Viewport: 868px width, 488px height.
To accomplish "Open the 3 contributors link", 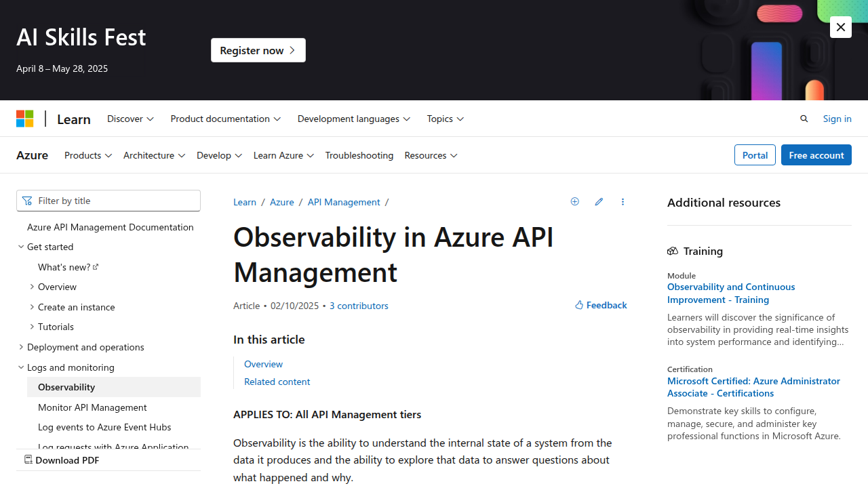I will (359, 306).
